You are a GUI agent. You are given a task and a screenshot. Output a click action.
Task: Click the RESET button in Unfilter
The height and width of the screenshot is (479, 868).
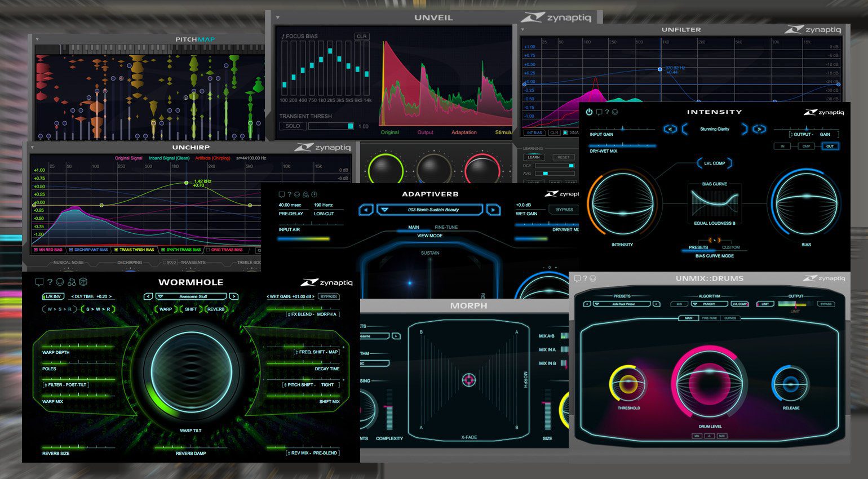[x=563, y=157]
